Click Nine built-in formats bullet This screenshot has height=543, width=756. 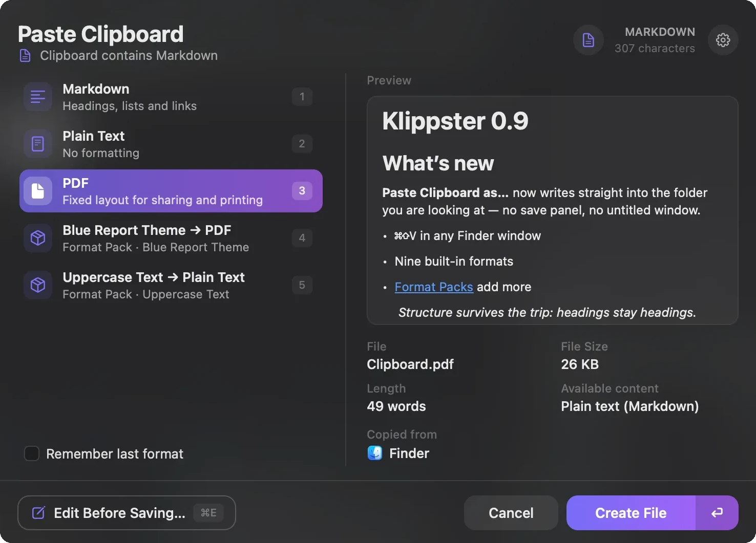(454, 261)
